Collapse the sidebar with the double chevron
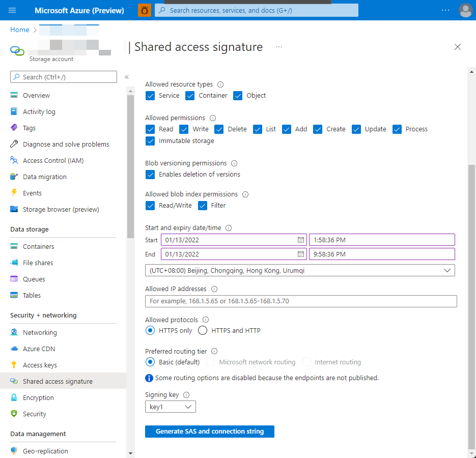This screenshot has width=476, height=458. pyautogui.click(x=127, y=77)
